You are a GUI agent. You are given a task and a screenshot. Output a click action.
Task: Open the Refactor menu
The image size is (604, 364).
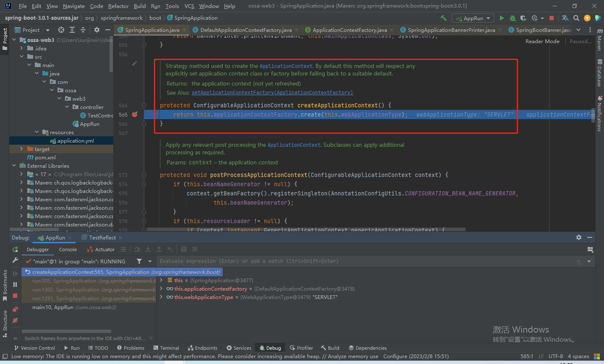click(x=118, y=6)
